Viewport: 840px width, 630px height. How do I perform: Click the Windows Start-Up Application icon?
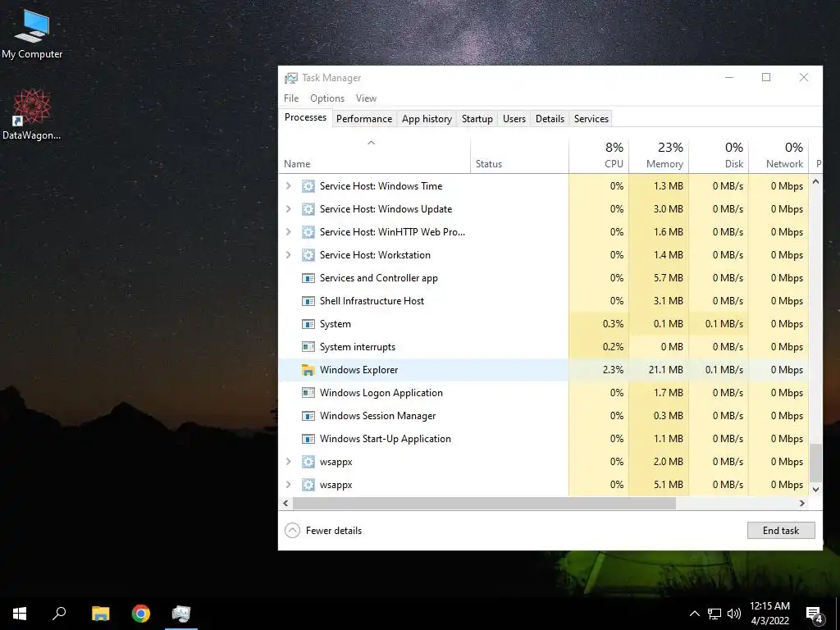[308, 439]
